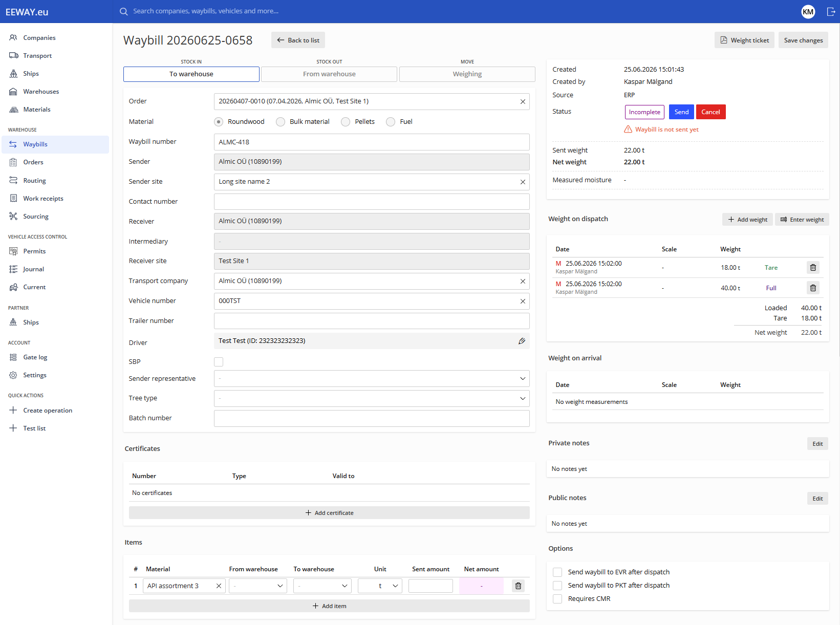840x625 pixels.
Task: Tick the SBP checkbox
Action: coord(219,362)
